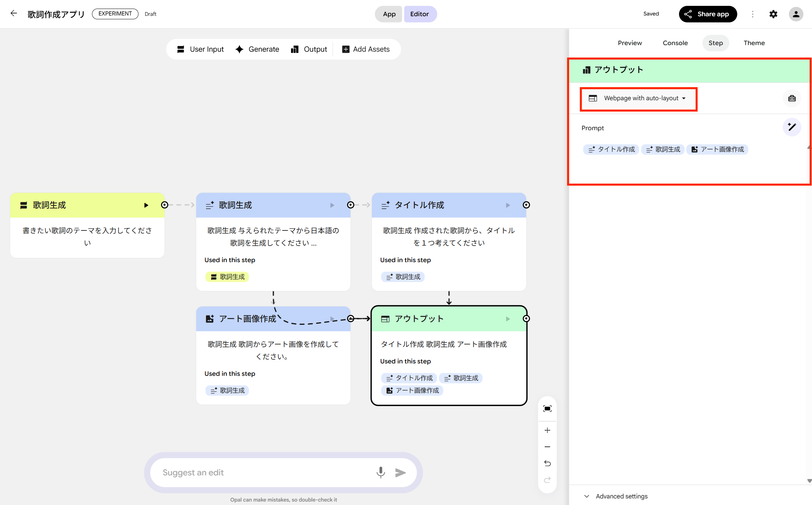Click the magic wand prompt enhance icon

(792, 127)
